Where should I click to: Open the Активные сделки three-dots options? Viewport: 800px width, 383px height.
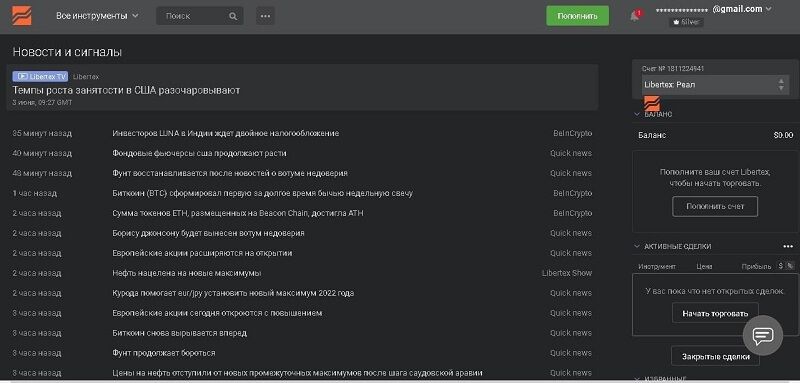[x=788, y=246]
